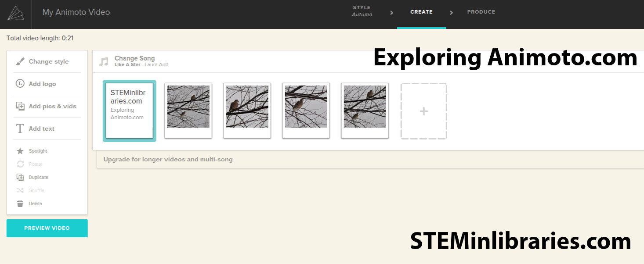Click the Add text T icon
This screenshot has height=264, width=644.
tap(20, 128)
